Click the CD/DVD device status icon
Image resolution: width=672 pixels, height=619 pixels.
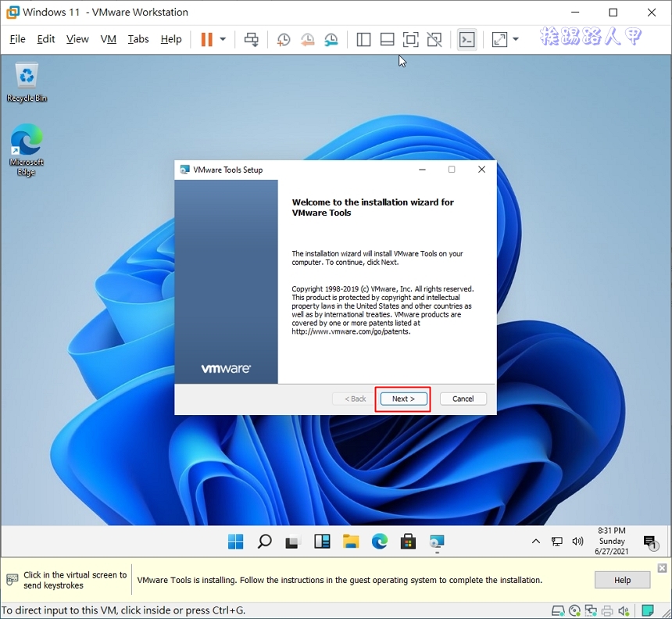pos(575,610)
